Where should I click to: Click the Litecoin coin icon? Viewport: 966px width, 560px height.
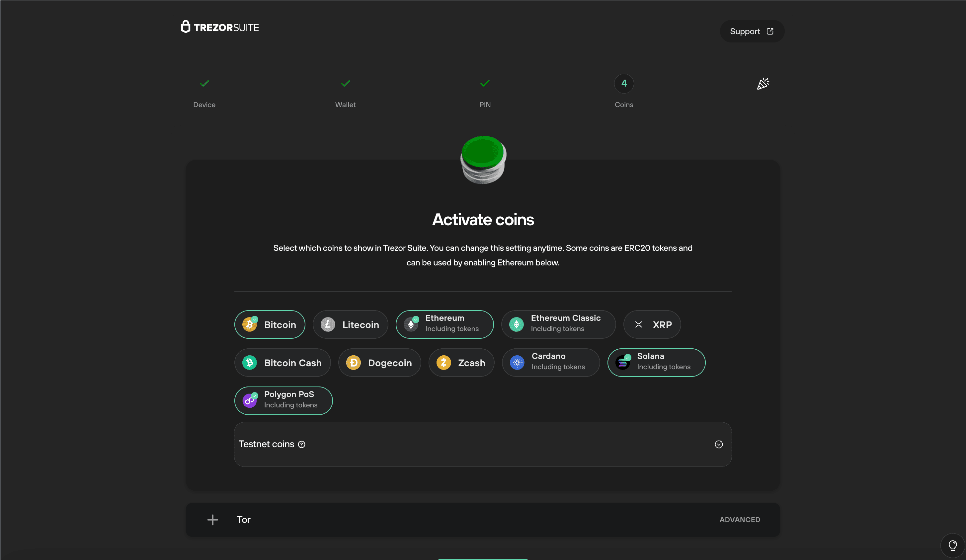click(x=328, y=325)
